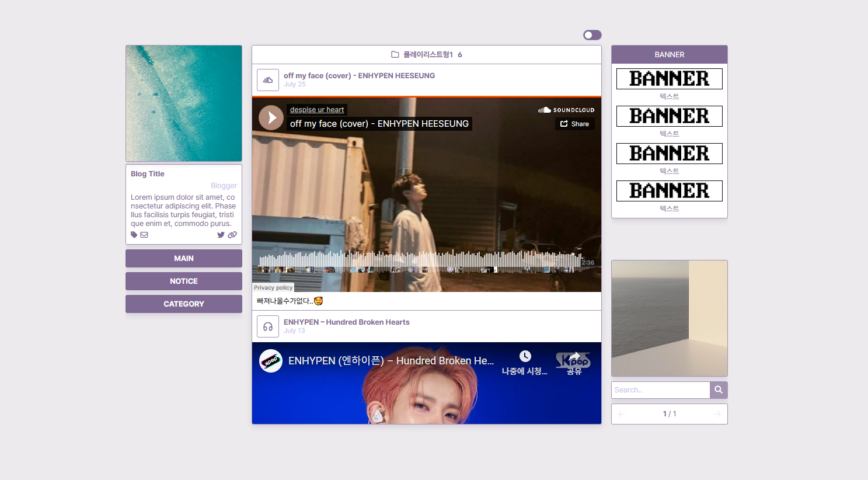868x480 pixels.
Task: Play the SoundCloud track off my face
Action: point(271,117)
